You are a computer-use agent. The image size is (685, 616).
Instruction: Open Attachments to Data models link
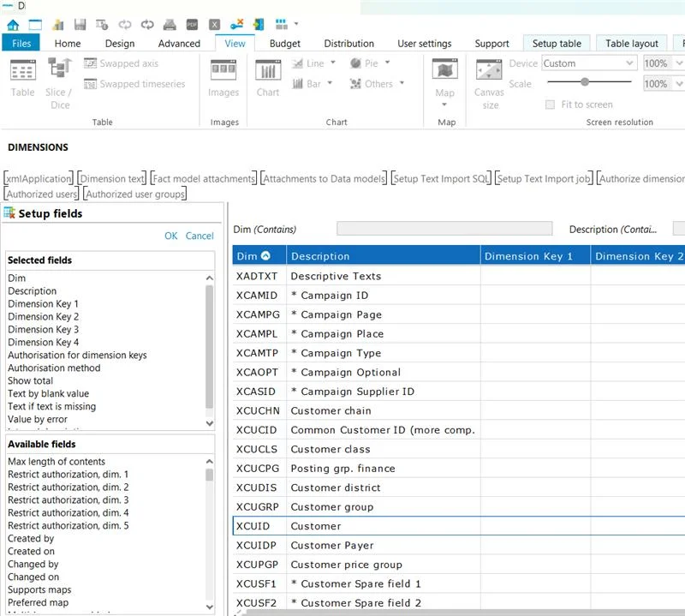[x=324, y=178]
